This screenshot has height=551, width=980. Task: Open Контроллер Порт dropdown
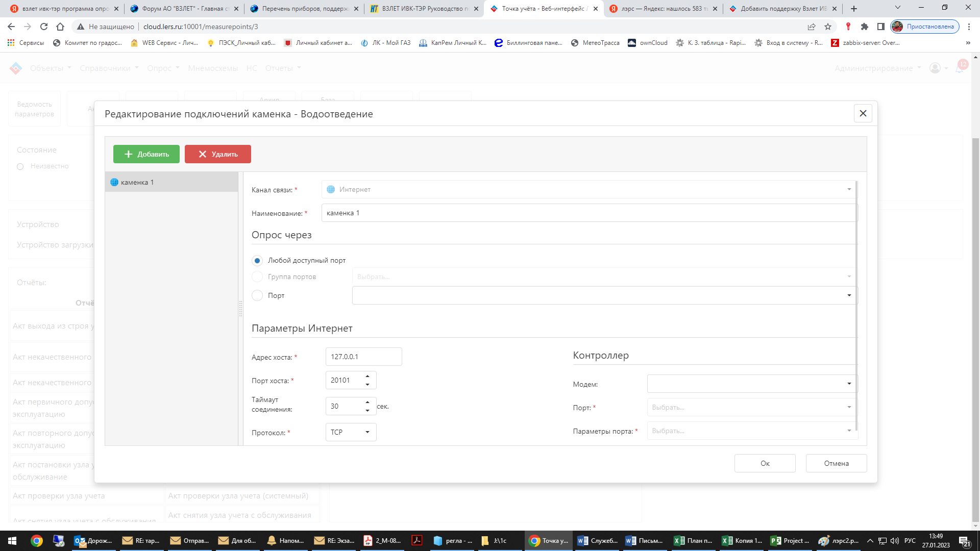(x=752, y=407)
